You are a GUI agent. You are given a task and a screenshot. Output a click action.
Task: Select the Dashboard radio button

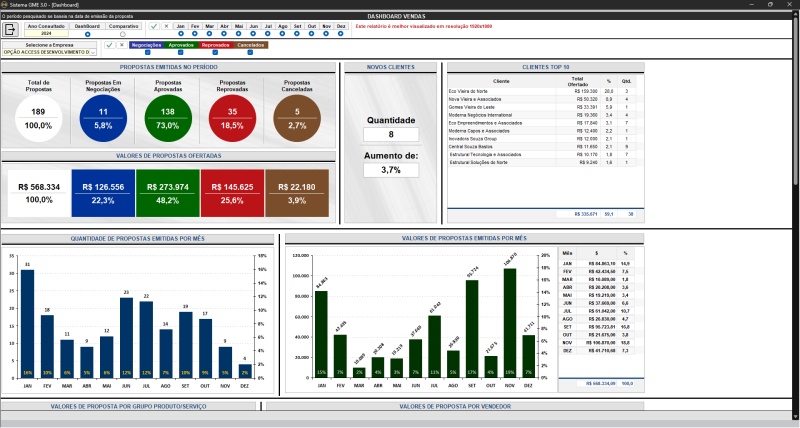[x=88, y=34]
